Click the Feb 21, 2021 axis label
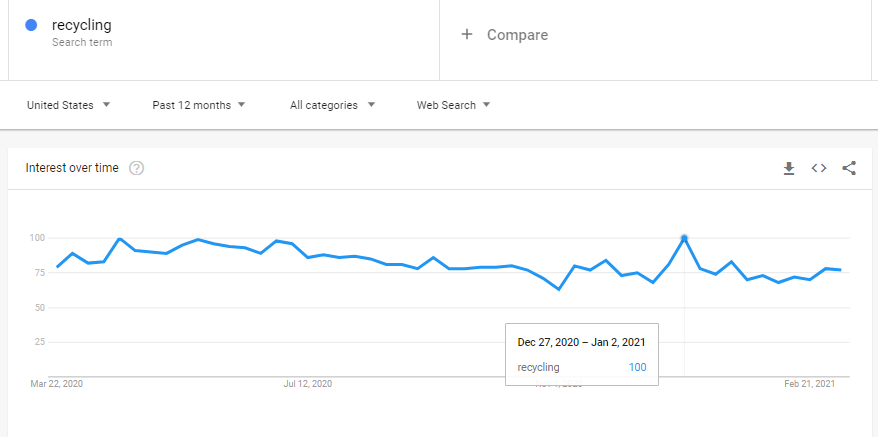The height and width of the screenshot is (437, 878). click(x=810, y=383)
